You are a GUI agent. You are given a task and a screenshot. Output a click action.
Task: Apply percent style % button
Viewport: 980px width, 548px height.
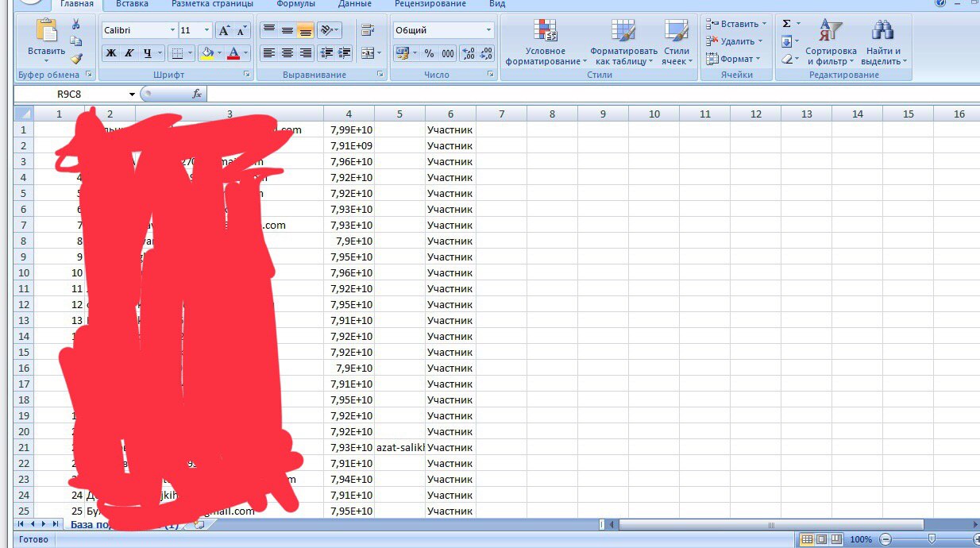[x=429, y=53]
